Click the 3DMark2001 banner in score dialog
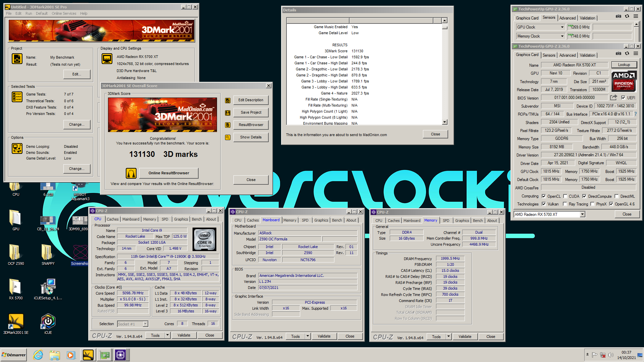644x362 pixels. click(x=162, y=115)
